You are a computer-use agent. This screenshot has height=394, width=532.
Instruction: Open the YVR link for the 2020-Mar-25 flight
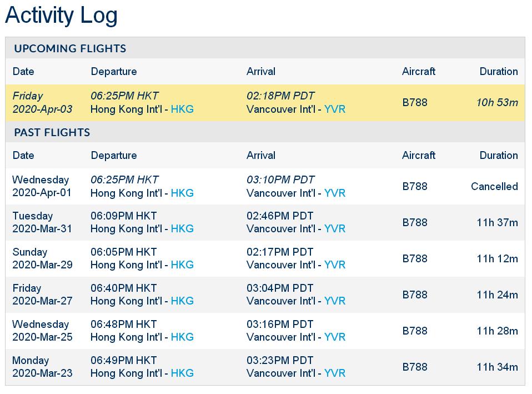pyautogui.click(x=334, y=337)
